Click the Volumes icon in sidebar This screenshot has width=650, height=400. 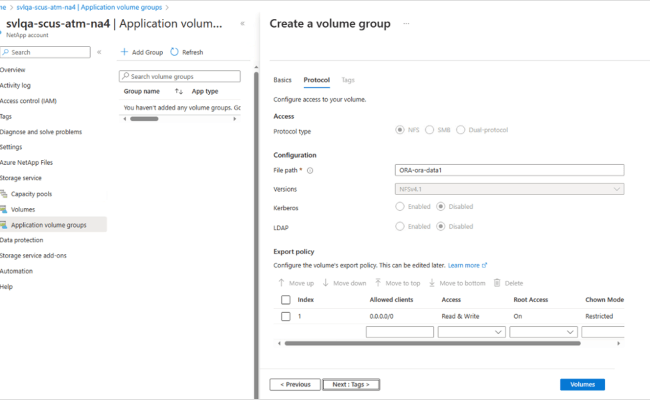tap(4, 209)
